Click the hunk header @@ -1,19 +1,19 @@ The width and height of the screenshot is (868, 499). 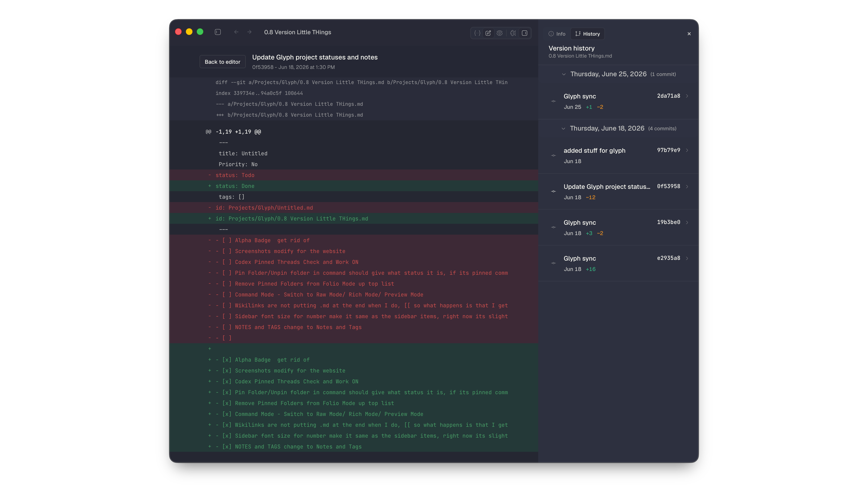[x=233, y=132]
